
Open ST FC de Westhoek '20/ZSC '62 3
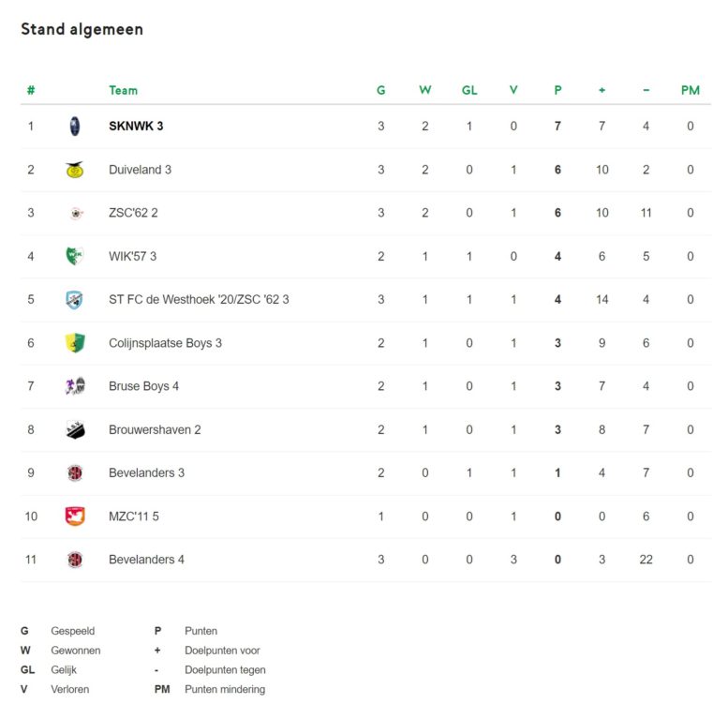pyautogui.click(x=199, y=300)
